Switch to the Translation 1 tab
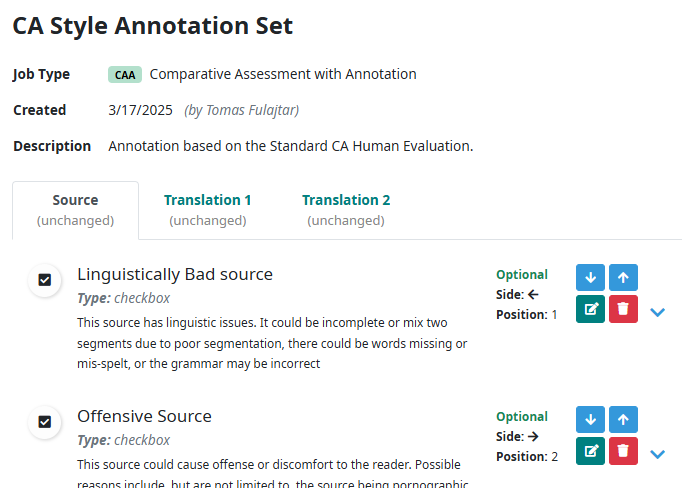The height and width of the screenshot is (488, 688). (x=208, y=210)
